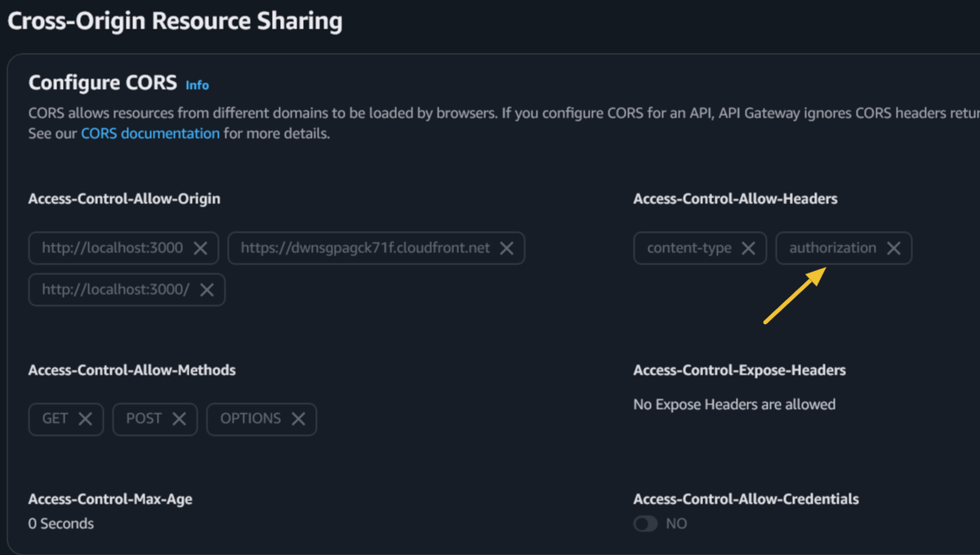Viewport: 980px width, 555px height.
Task: Click the content-type header chip text
Action: (688, 248)
